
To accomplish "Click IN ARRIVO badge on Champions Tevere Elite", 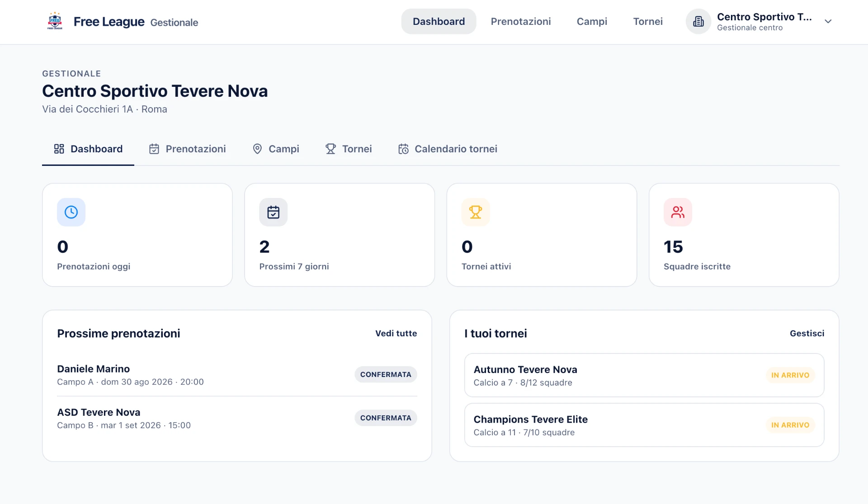I will pos(790,425).
